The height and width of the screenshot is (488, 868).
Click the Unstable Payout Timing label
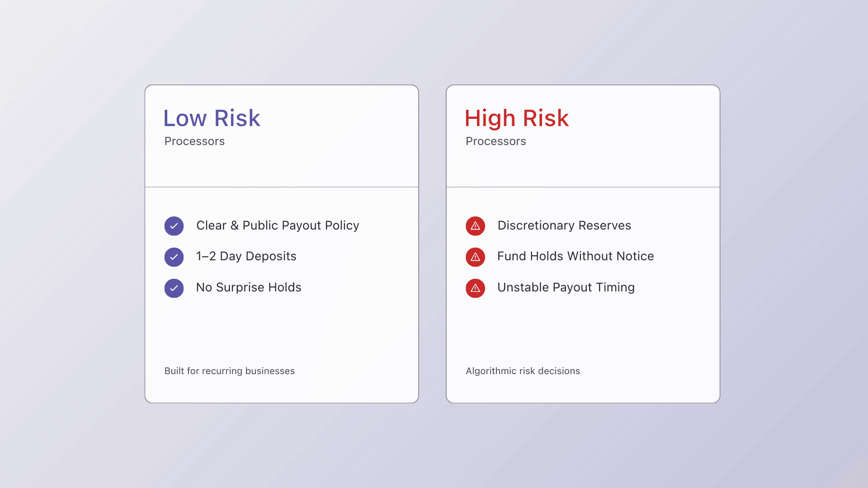566,287
